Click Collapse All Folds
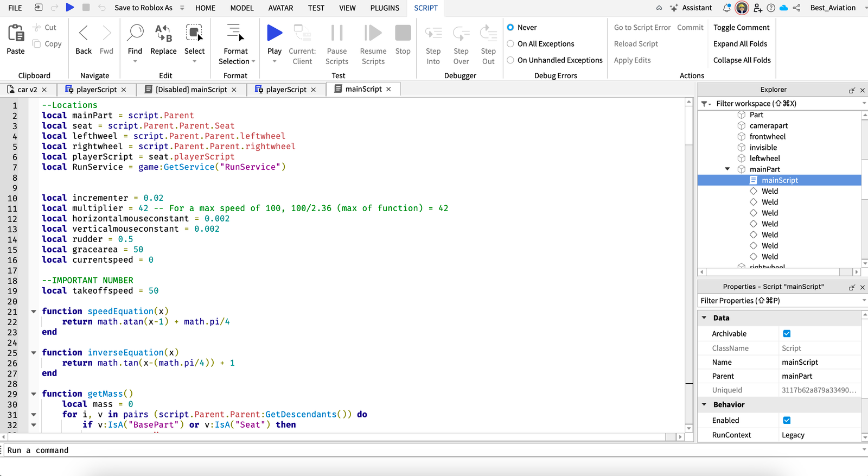This screenshot has height=476, width=868. (x=742, y=60)
